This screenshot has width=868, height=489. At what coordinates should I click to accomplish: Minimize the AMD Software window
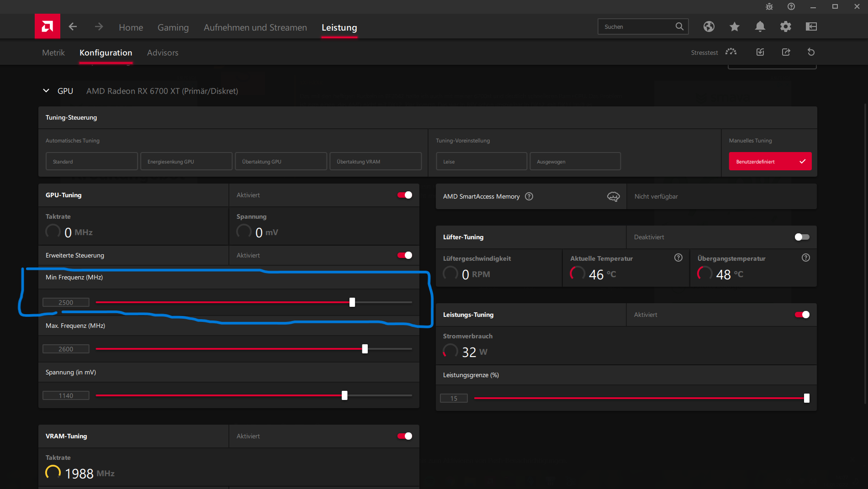click(x=813, y=6)
